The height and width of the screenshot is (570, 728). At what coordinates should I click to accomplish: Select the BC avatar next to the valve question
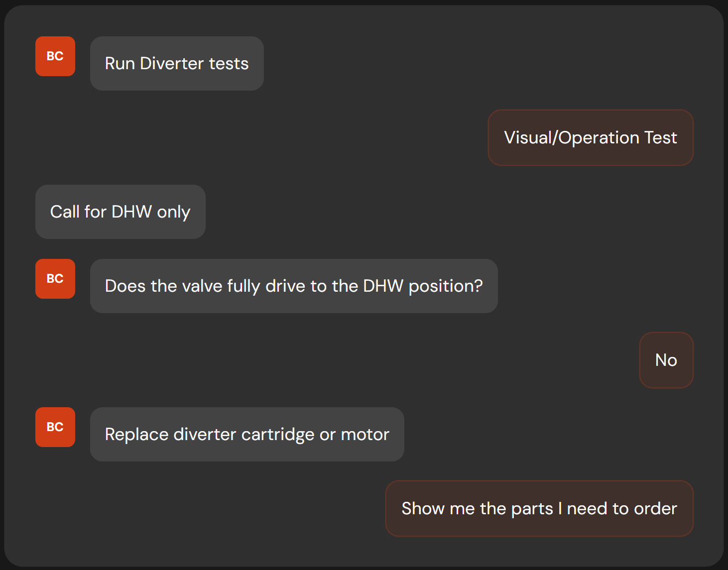point(55,279)
